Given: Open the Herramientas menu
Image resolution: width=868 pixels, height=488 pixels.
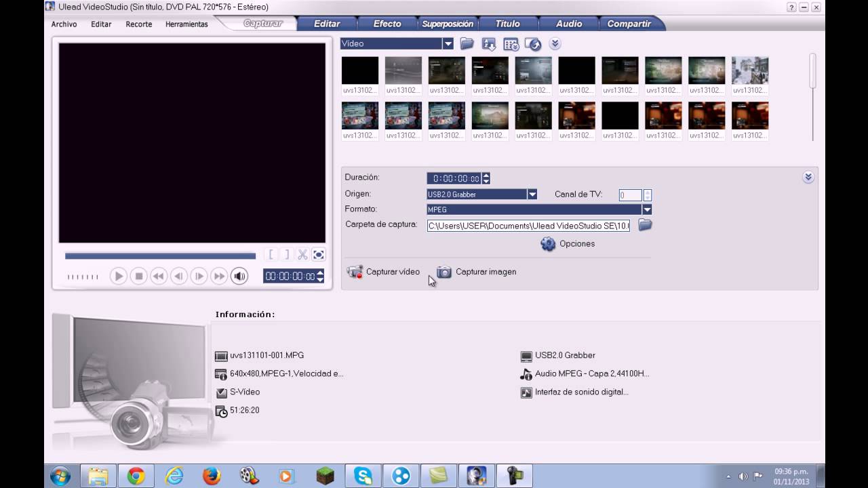Looking at the screenshot, I should click(x=186, y=24).
